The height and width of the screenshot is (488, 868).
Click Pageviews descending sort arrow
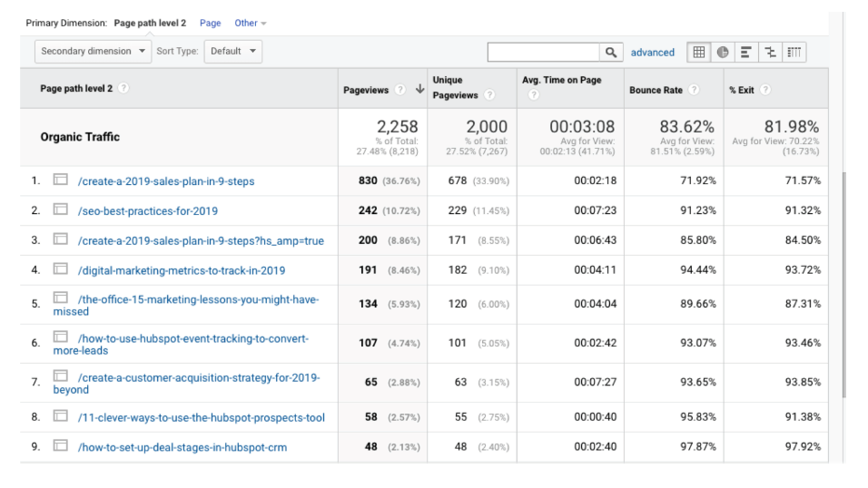tap(419, 89)
